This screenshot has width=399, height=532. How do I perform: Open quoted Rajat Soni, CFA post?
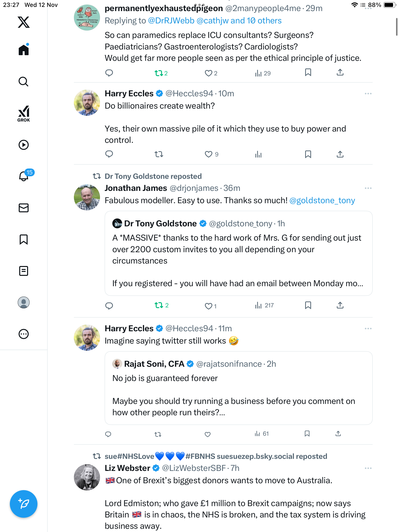coord(238,388)
